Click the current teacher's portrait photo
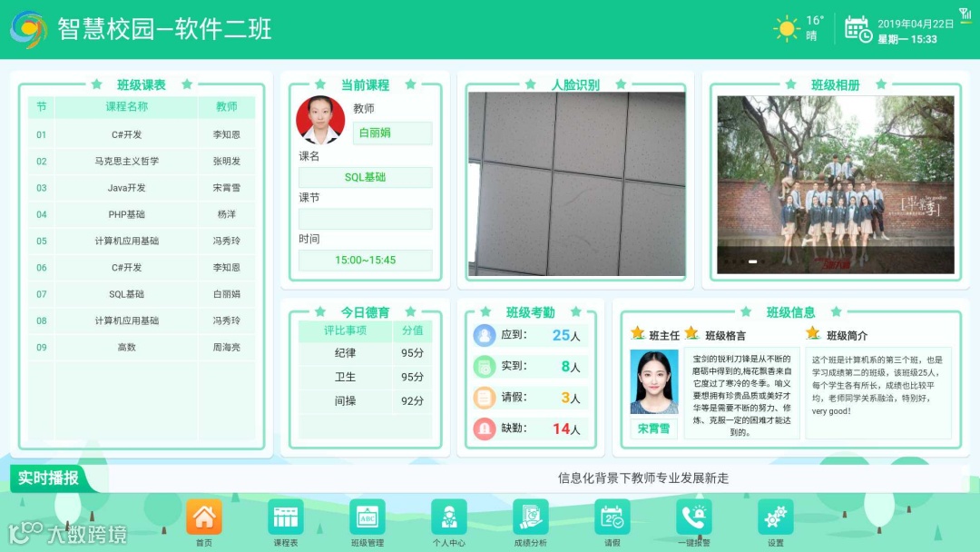Screen dimensions: 980x552 point(320,120)
